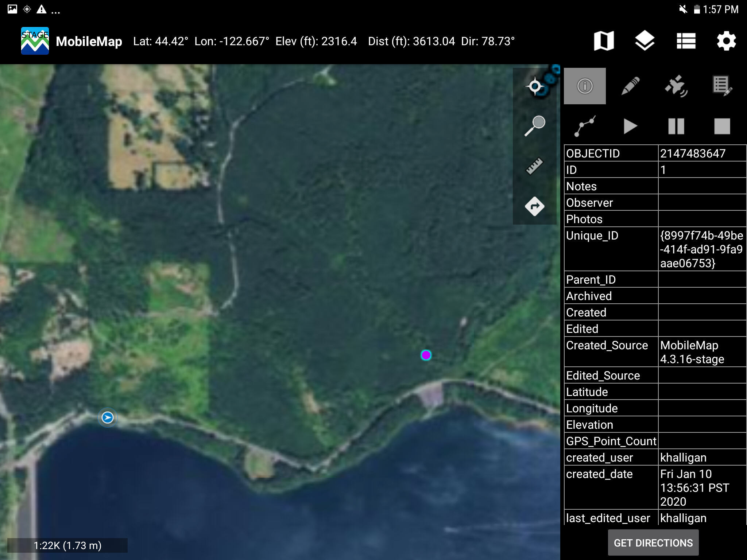Screen dimensions: 747x560
Task: Tap the directions arrow map tool
Action: (x=535, y=206)
